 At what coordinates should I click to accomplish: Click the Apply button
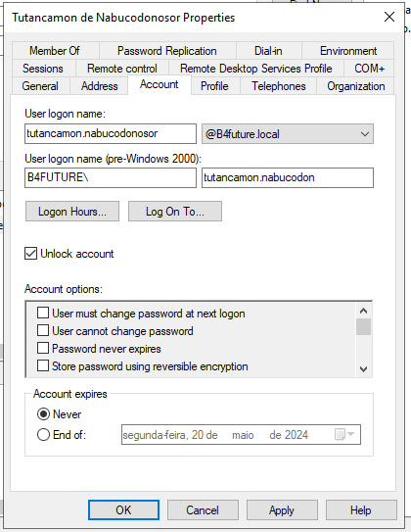282,509
